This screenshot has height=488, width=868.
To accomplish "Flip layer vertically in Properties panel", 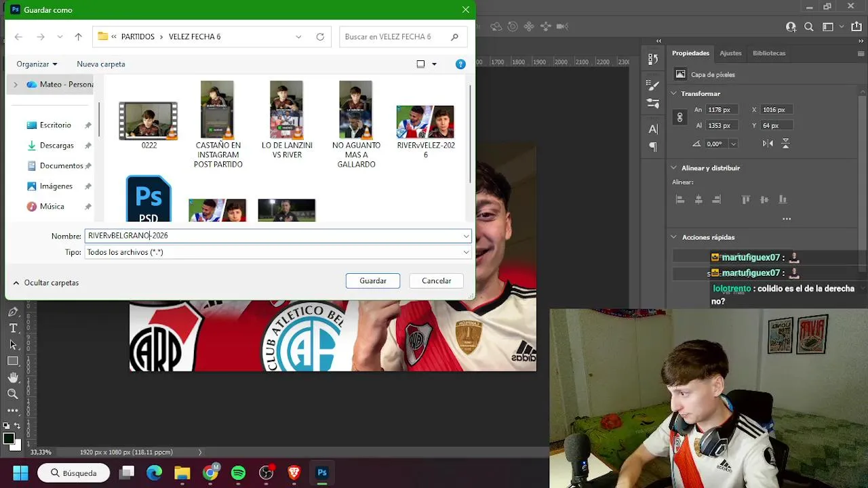I will pos(786,144).
